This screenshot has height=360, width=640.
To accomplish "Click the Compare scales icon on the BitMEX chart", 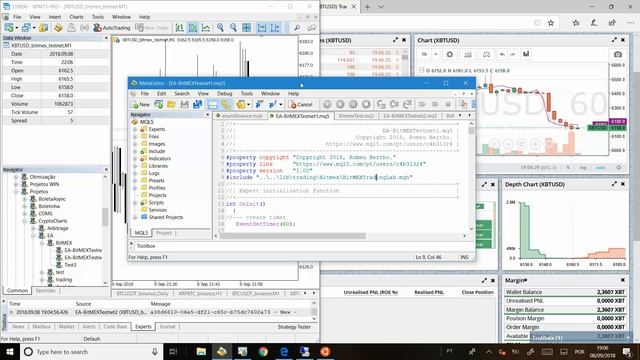I will click(487, 54).
